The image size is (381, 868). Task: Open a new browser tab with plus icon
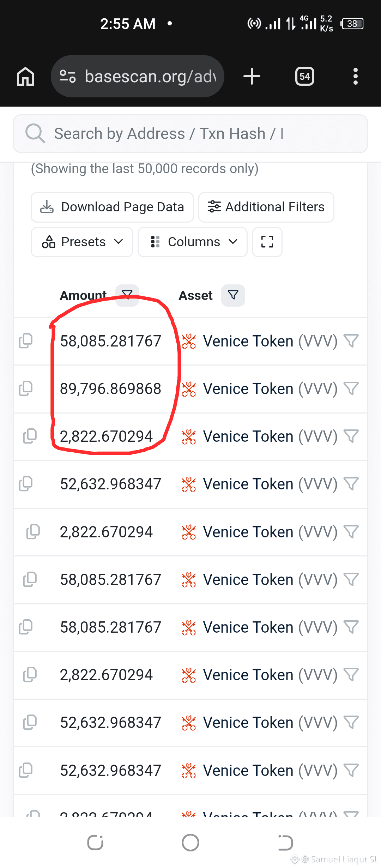click(252, 76)
